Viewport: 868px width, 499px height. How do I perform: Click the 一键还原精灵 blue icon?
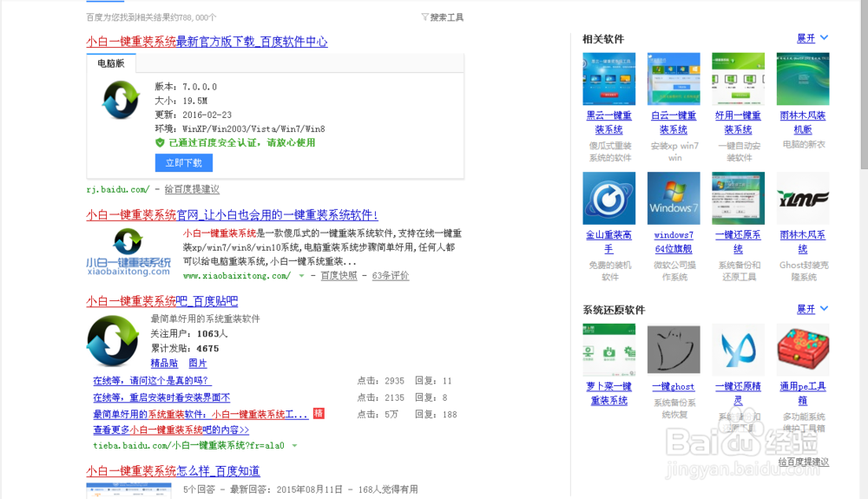pos(739,350)
